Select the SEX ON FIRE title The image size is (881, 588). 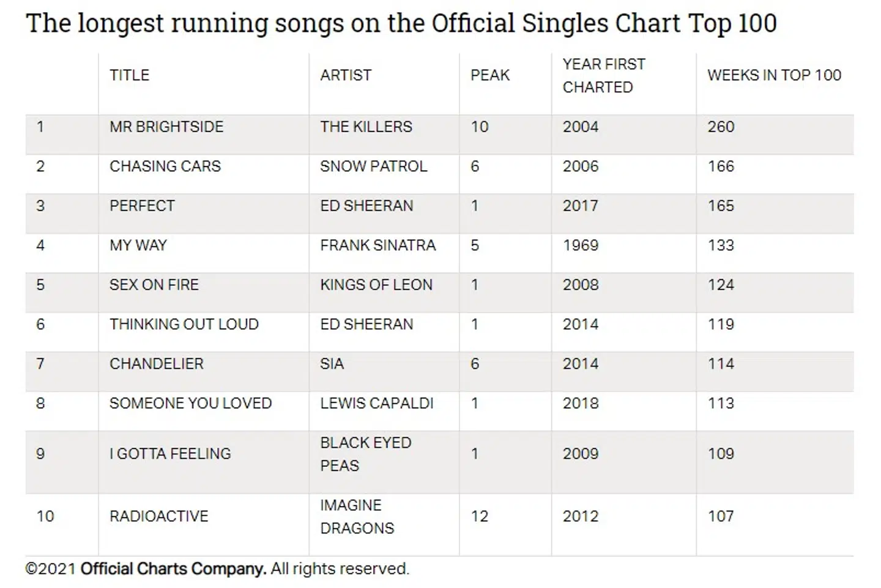(x=154, y=285)
